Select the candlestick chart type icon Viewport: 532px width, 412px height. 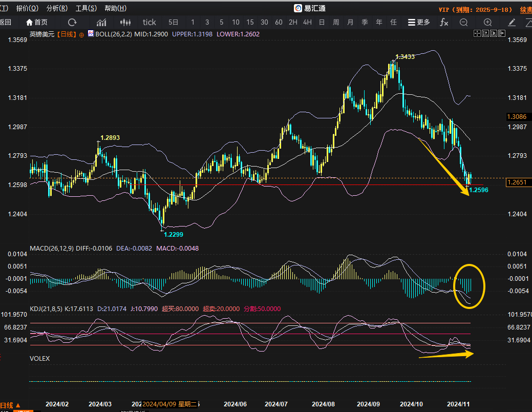coord(125,22)
